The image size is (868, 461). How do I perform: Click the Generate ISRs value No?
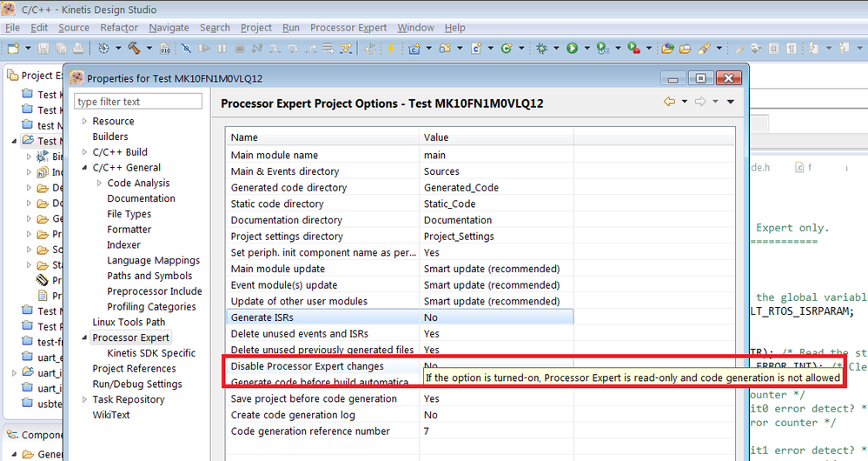[x=431, y=317]
